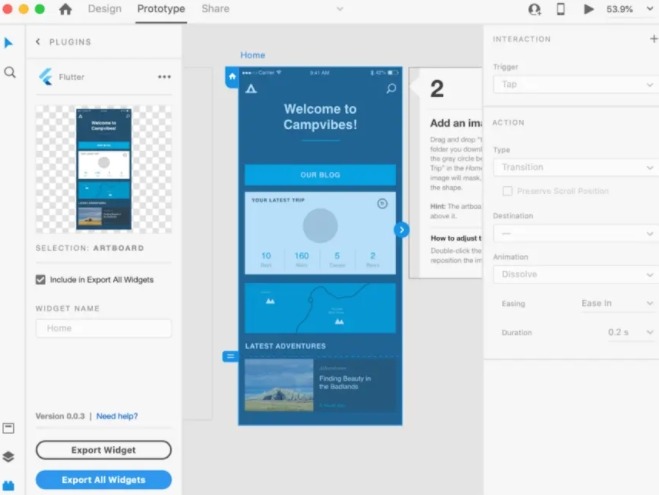
Task: Select the LATEST ADVENTURES heading
Action: click(x=285, y=346)
